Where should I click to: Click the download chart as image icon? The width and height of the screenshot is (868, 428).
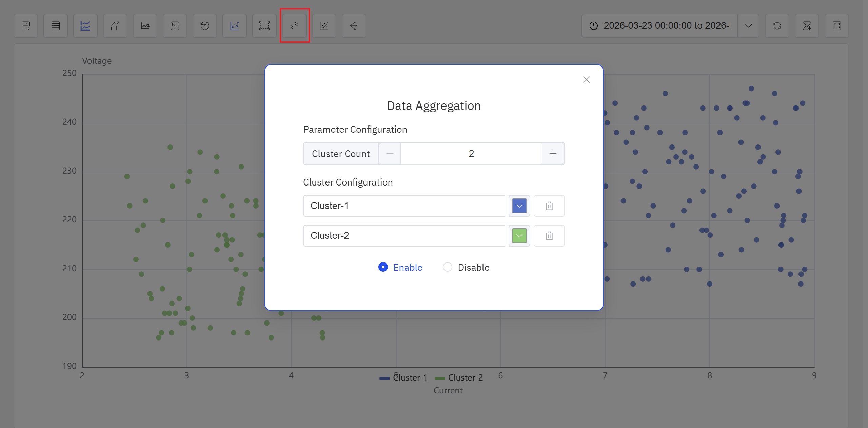coord(807,25)
